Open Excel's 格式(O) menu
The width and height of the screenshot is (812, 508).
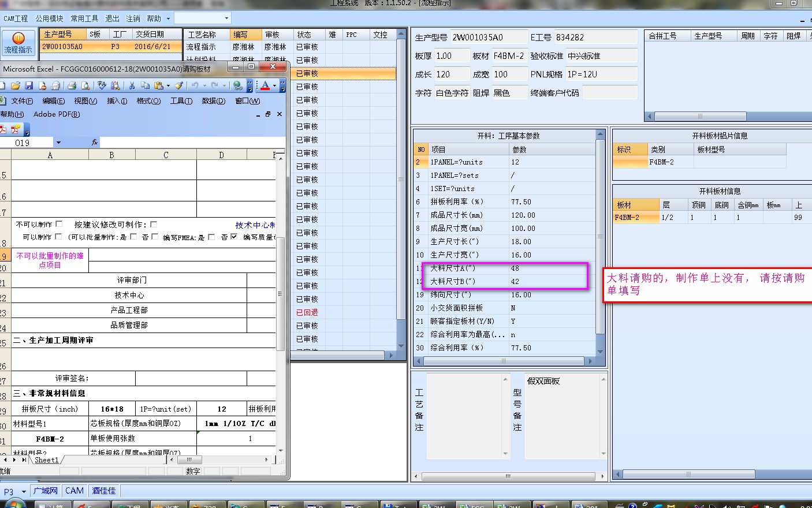(x=148, y=101)
